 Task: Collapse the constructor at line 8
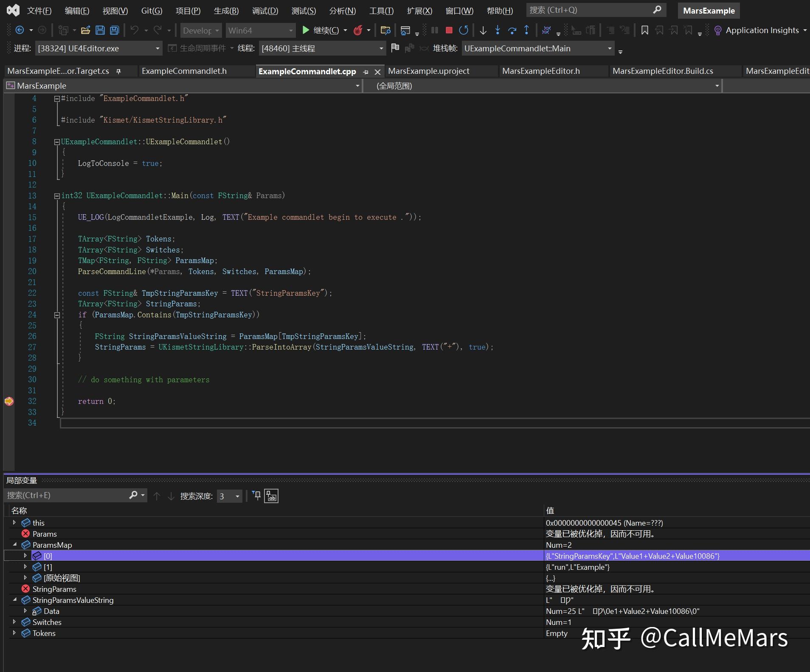point(57,142)
